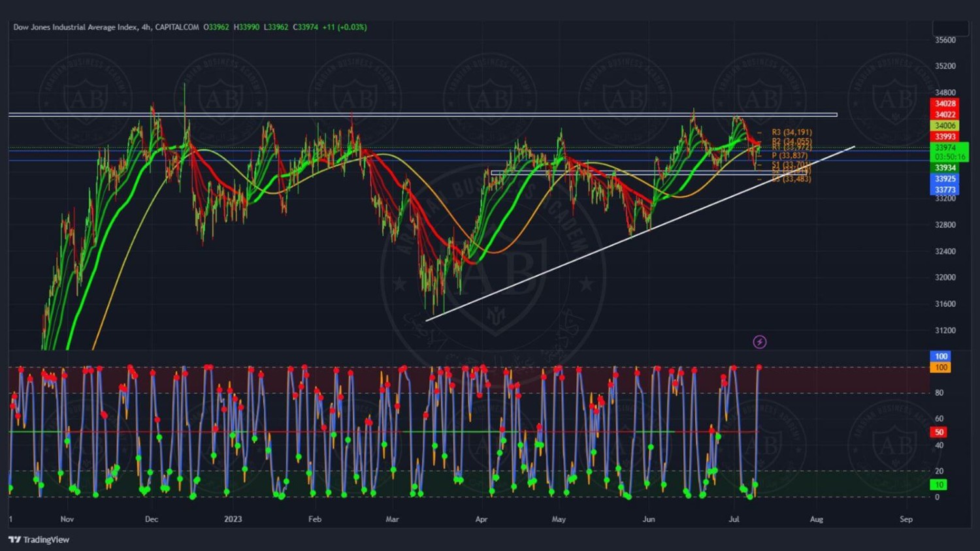Image resolution: width=980 pixels, height=551 pixels.
Task: Click the May label on time axis
Action: click(x=559, y=519)
